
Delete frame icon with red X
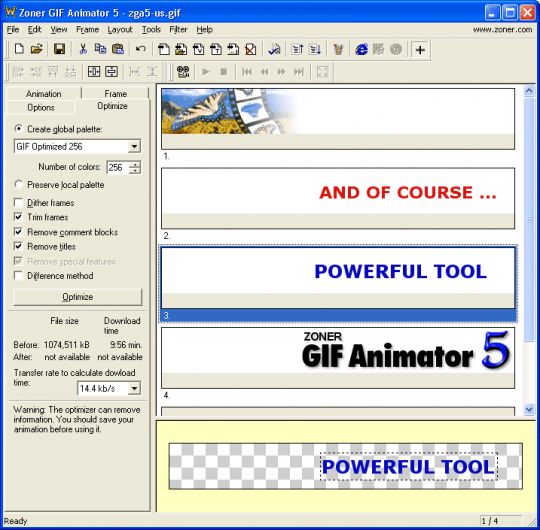click(250, 49)
